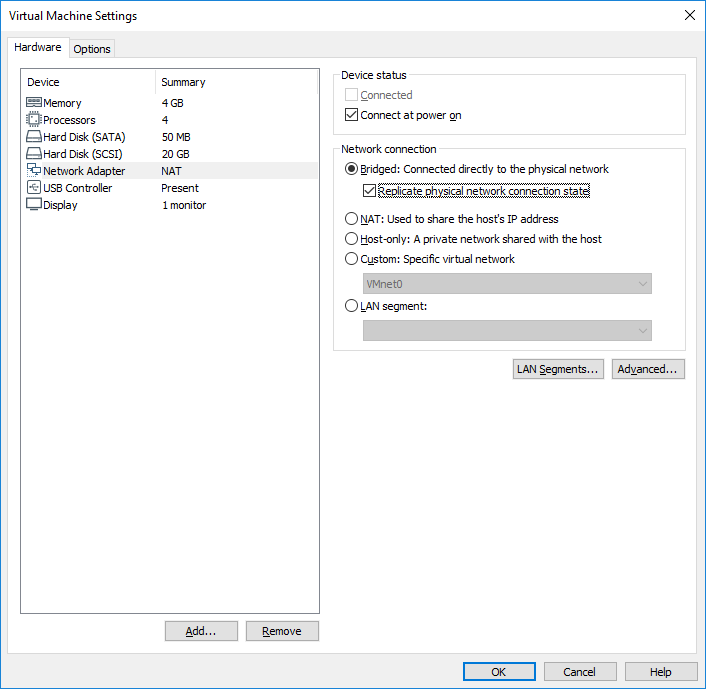Select Host-only private network
Image resolution: width=706 pixels, height=689 pixels.
tap(351, 239)
